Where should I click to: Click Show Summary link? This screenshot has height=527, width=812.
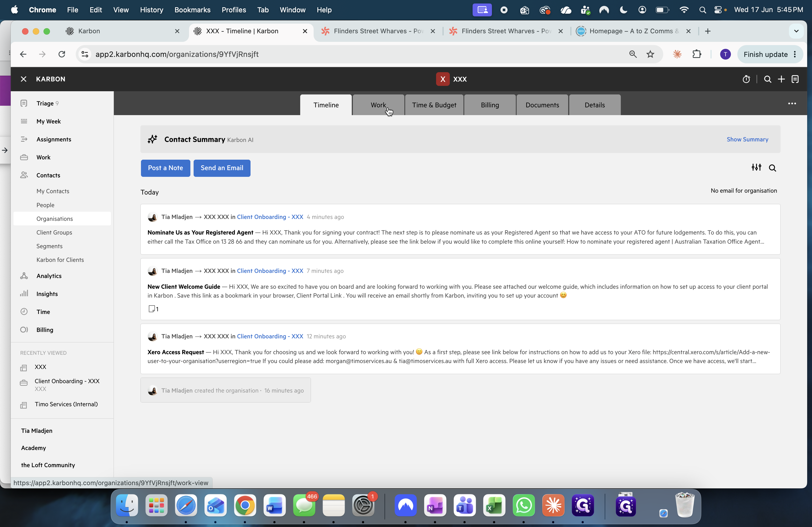(x=747, y=140)
